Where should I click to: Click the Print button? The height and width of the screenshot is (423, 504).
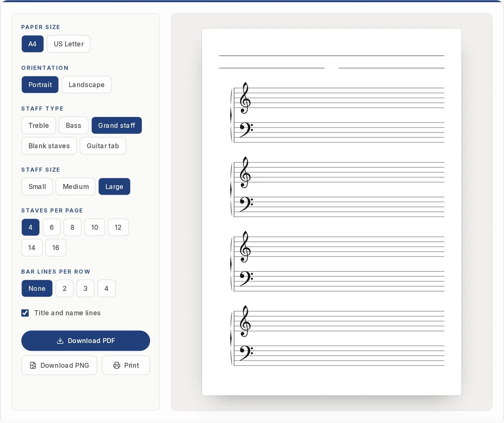click(126, 365)
